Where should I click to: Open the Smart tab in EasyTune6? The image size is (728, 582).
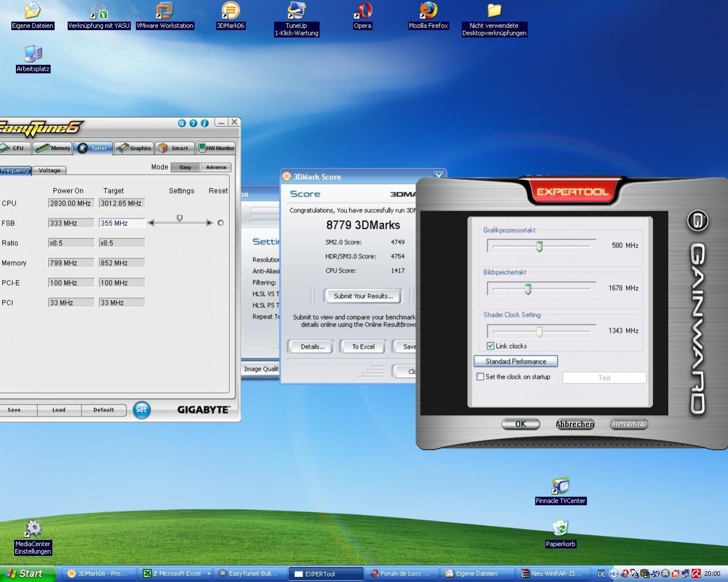[175, 148]
